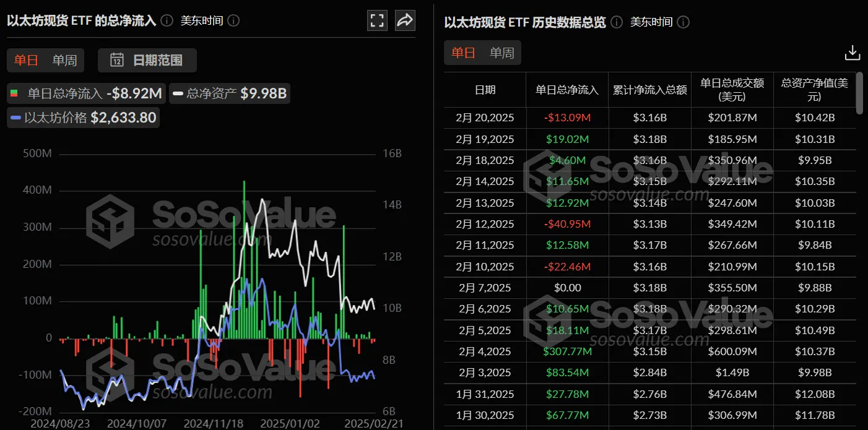This screenshot has height=430, width=868.
Task: Click the info icon beside 美东时间 on the table
Action: click(683, 22)
